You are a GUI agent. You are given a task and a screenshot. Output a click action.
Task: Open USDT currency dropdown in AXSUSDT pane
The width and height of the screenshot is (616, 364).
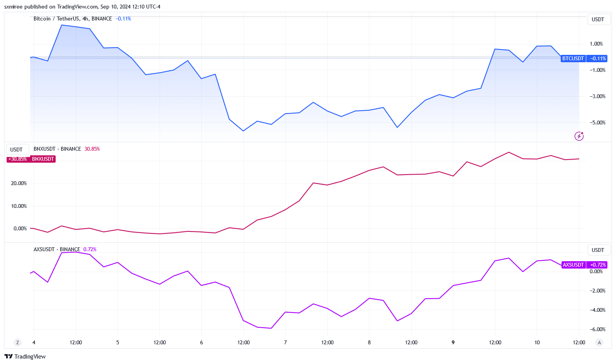click(x=598, y=250)
